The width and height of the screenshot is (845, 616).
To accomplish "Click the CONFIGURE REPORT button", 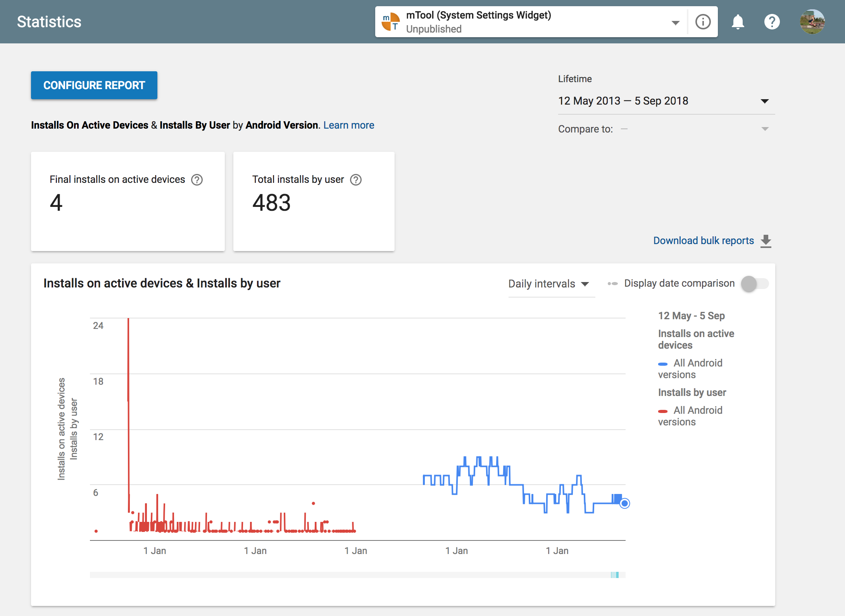I will [x=94, y=85].
